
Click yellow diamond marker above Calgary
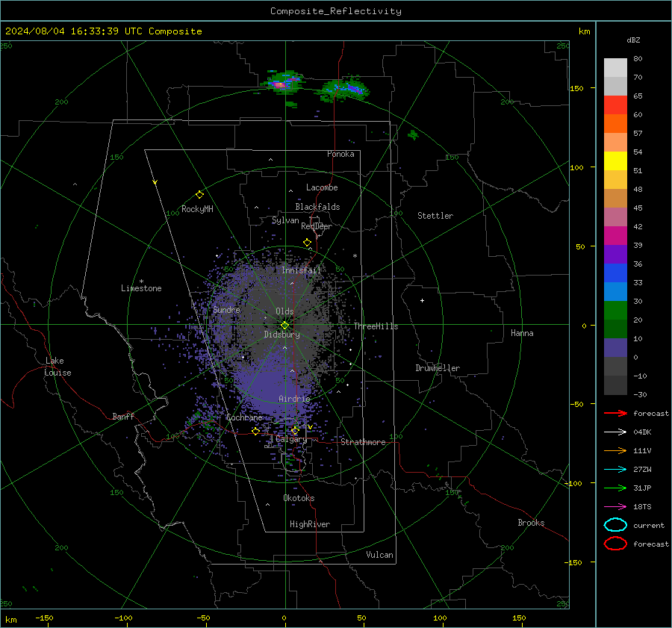295,430
